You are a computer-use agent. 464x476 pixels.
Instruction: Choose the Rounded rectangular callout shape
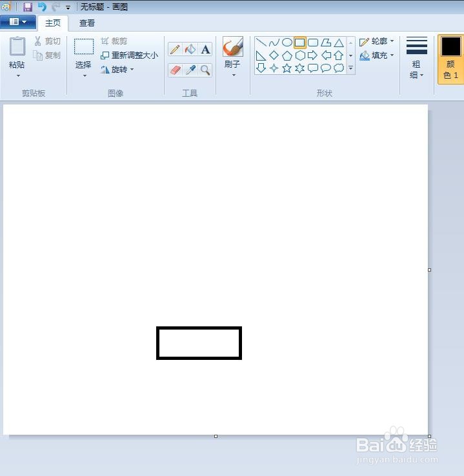[313, 68]
